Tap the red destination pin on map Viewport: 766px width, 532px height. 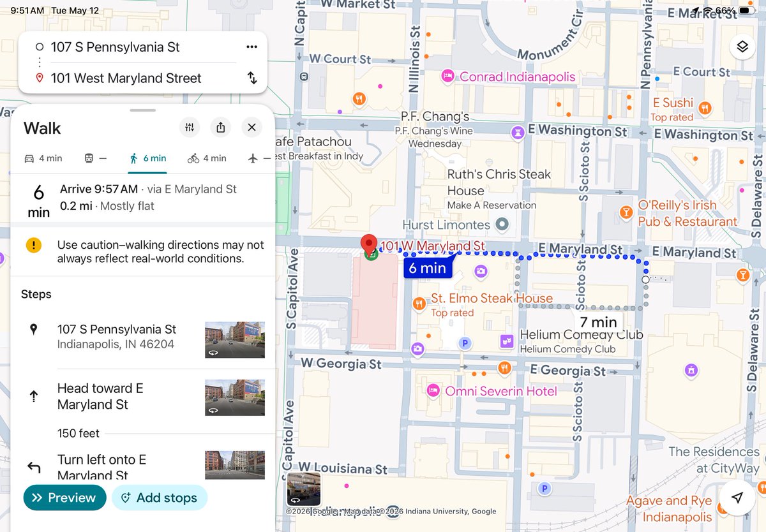point(369,246)
